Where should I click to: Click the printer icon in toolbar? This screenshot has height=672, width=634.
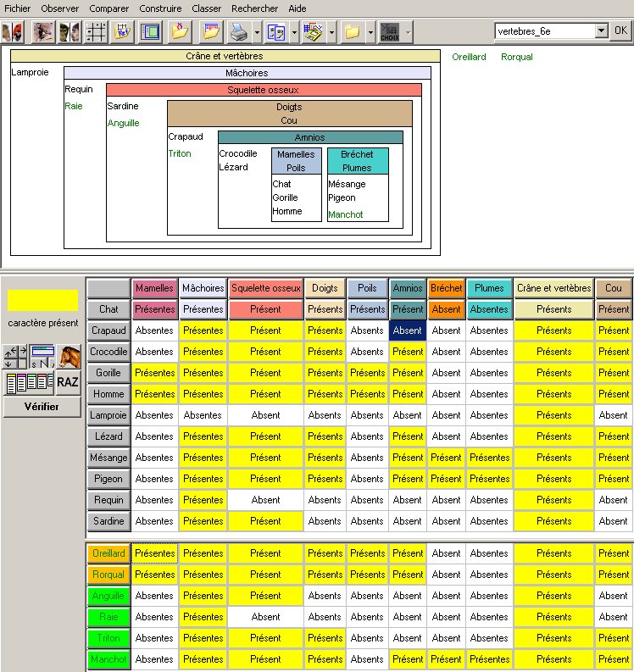(239, 32)
